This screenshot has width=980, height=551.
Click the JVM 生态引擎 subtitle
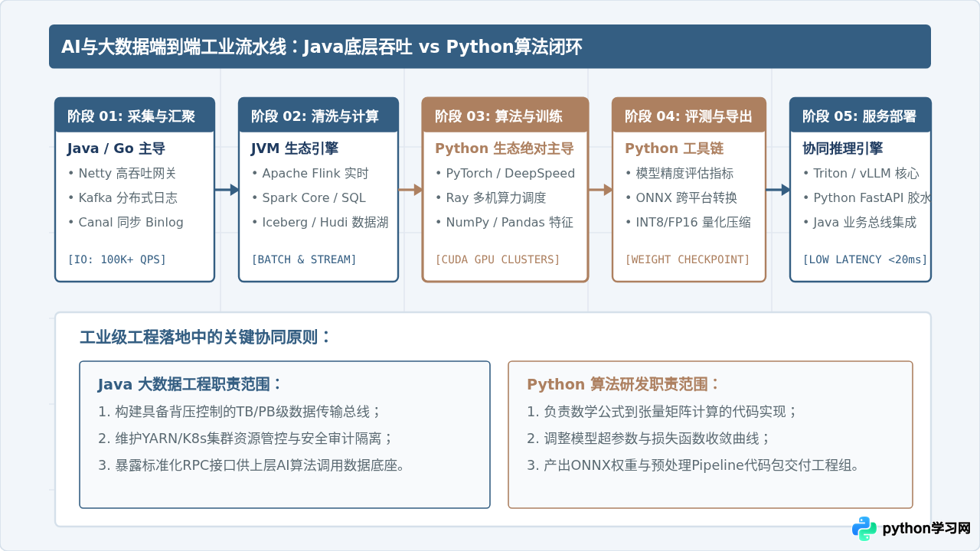295,148
